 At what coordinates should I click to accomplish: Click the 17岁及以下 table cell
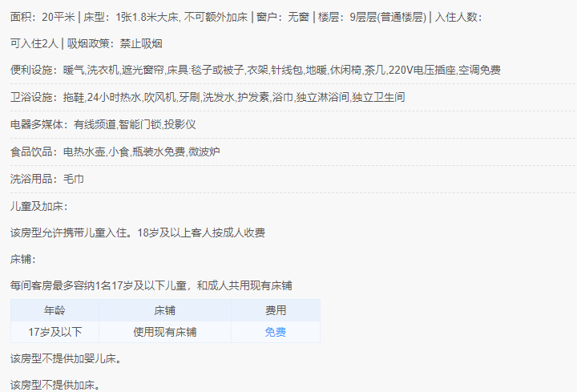[54, 332]
